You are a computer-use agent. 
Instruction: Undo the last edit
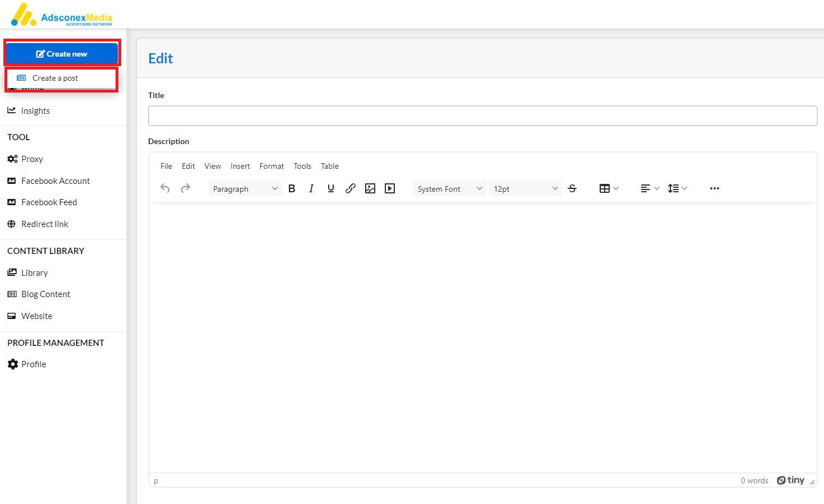(x=165, y=188)
